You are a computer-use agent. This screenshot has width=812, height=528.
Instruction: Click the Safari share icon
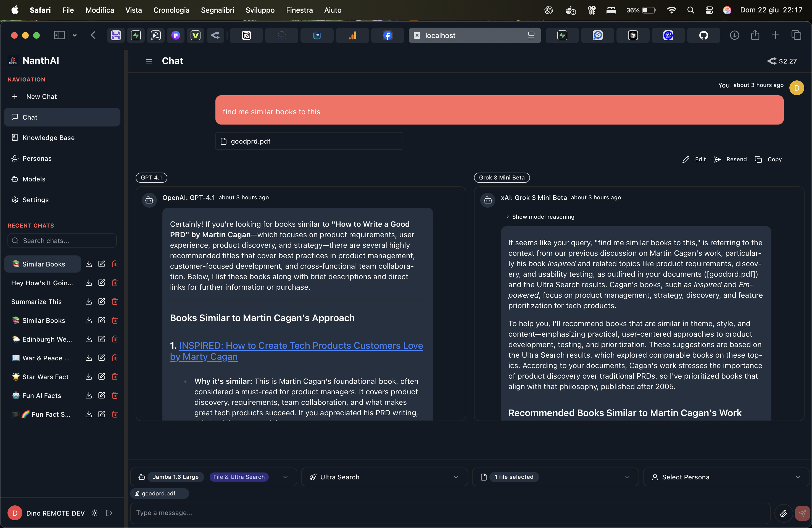(x=755, y=35)
